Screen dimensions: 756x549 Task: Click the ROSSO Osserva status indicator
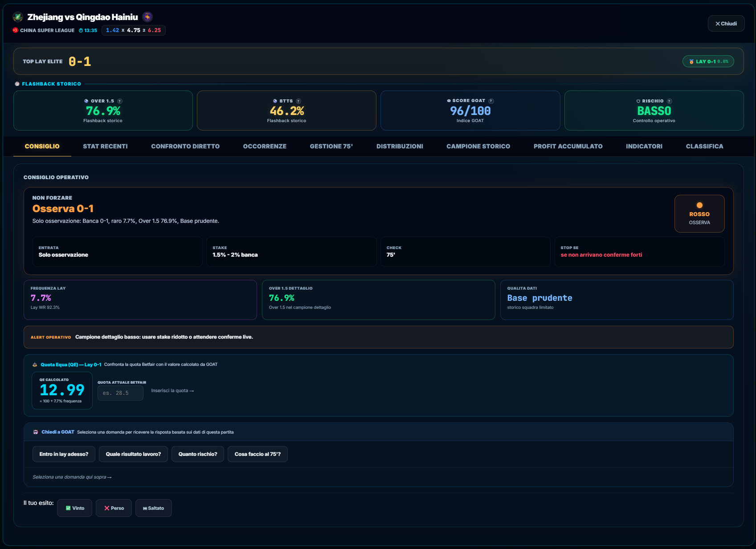(x=699, y=213)
